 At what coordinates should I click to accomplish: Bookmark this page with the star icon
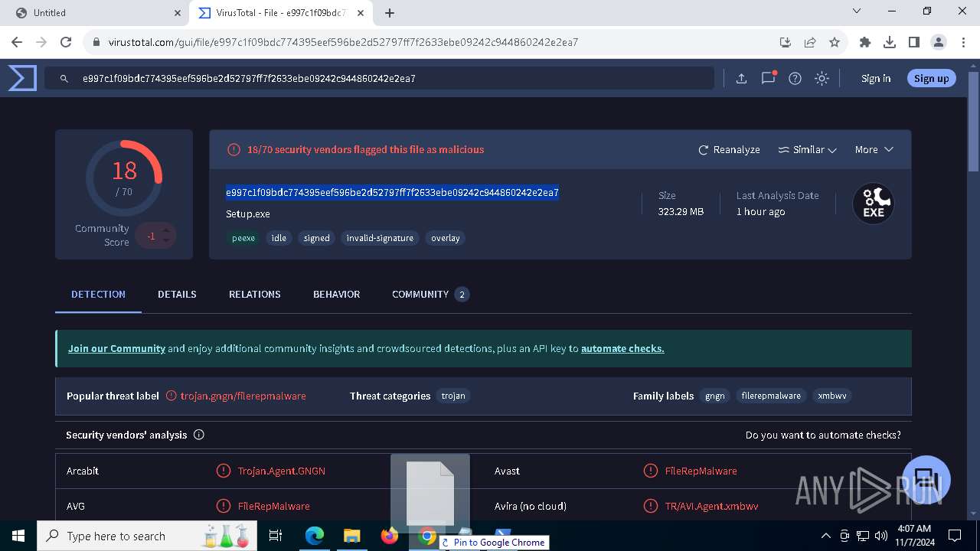tap(835, 42)
